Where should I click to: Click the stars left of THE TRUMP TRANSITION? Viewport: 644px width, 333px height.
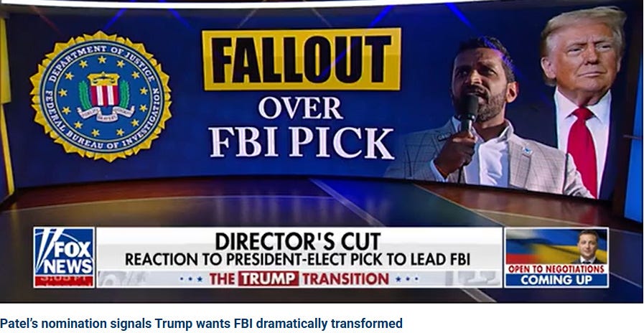(192, 279)
